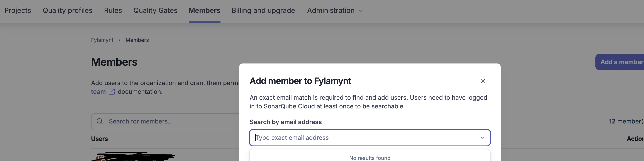Image resolution: width=644 pixels, height=161 pixels.
Task: Click the external link icon beside team
Action: coord(112,92)
